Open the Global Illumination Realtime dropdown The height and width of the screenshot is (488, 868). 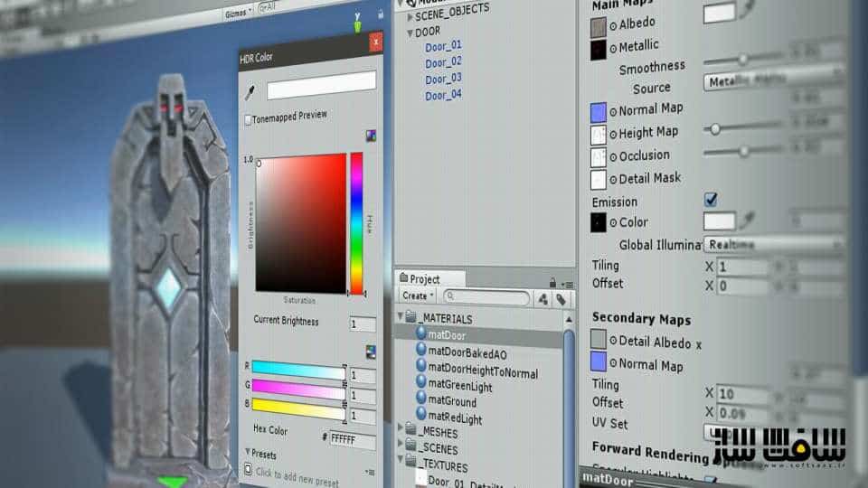(x=773, y=244)
